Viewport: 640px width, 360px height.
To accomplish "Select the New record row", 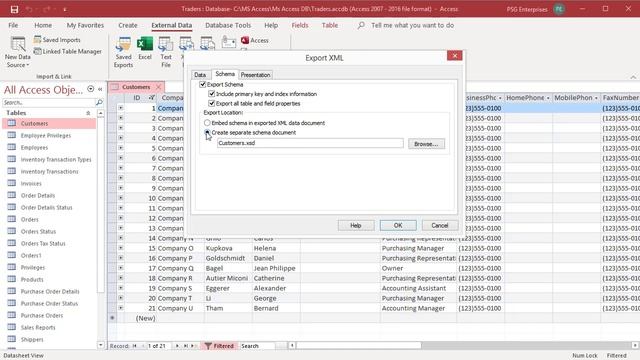I will pyautogui.click(x=112, y=318).
